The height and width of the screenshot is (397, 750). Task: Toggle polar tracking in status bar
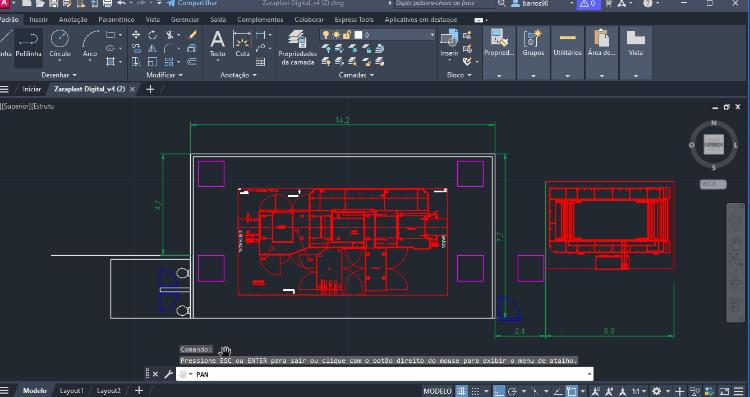coord(512,391)
